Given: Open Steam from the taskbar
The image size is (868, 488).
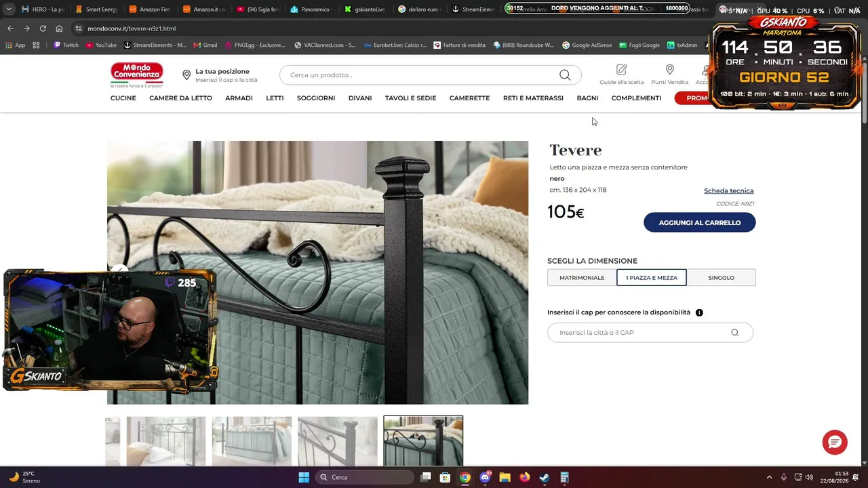Looking at the screenshot, I should pyautogui.click(x=544, y=477).
